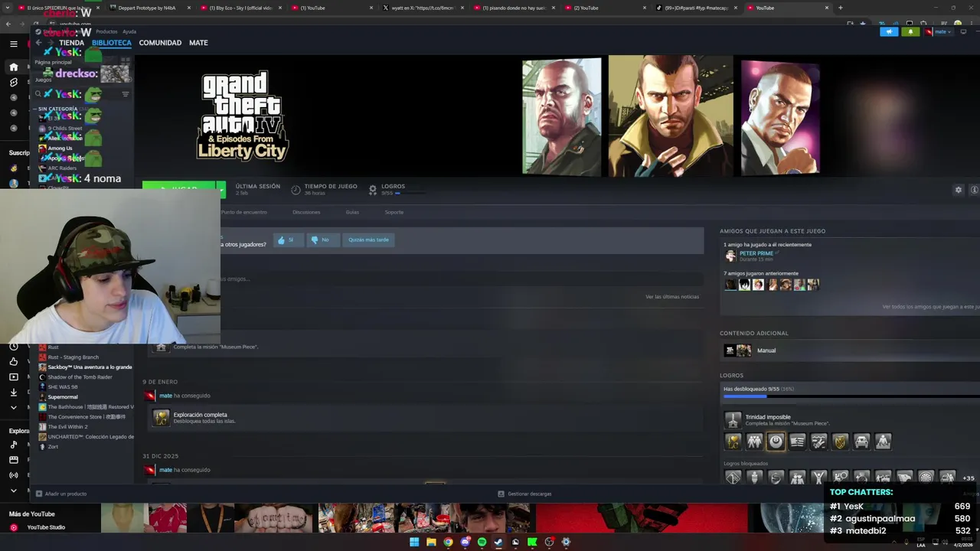Click YouTube Home icon in sidebar
980x551 pixels.
point(13,67)
